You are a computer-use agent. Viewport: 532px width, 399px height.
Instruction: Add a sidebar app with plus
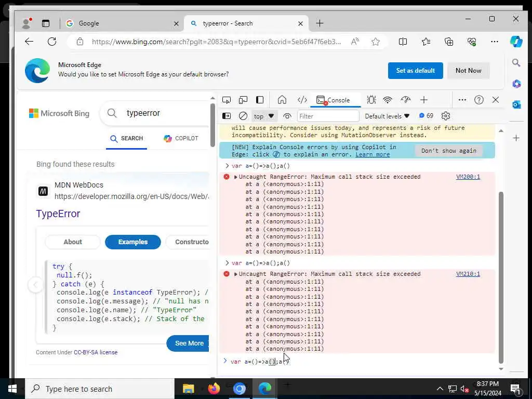tap(516, 138)
